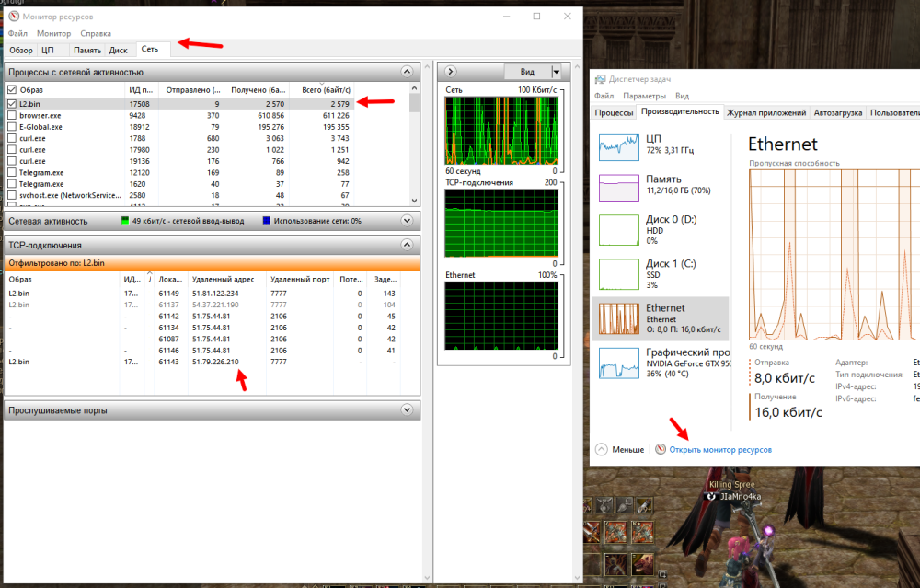
Task: Click the Открыть монитор ресурсов link
Action: coord(719,450)
